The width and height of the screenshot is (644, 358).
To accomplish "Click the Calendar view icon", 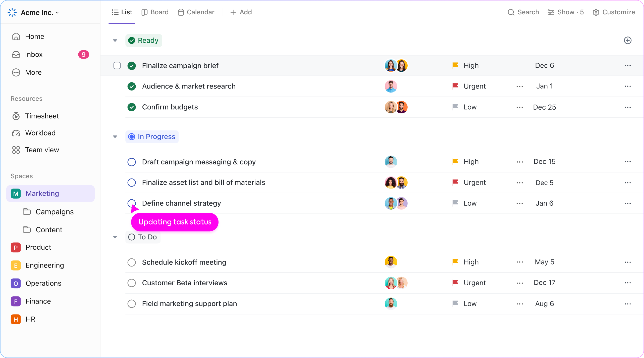I will [181, 12].
